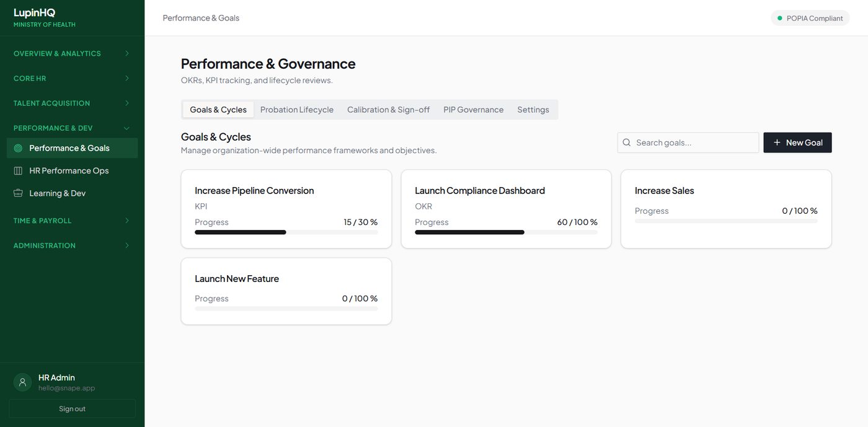The width and height of the screenshot is (868, 427).
Task: Open the Launch New Feature goal card
Action: [x=286, y=291]
